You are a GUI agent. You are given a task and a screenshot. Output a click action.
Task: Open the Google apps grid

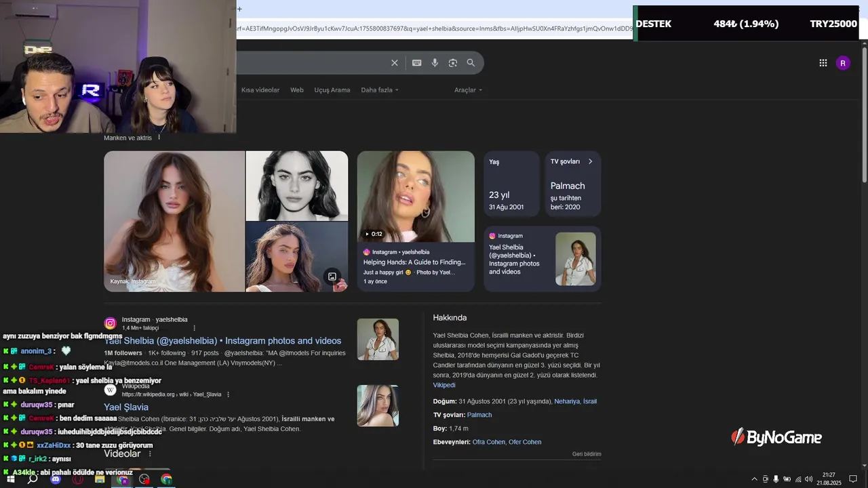(x=823, y=63)
